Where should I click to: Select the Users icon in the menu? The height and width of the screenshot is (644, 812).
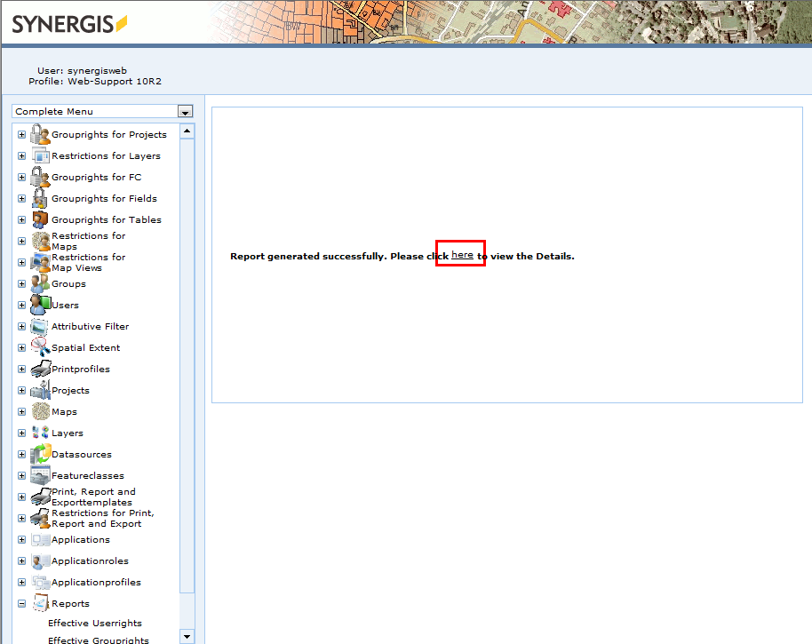click(40, 304)
